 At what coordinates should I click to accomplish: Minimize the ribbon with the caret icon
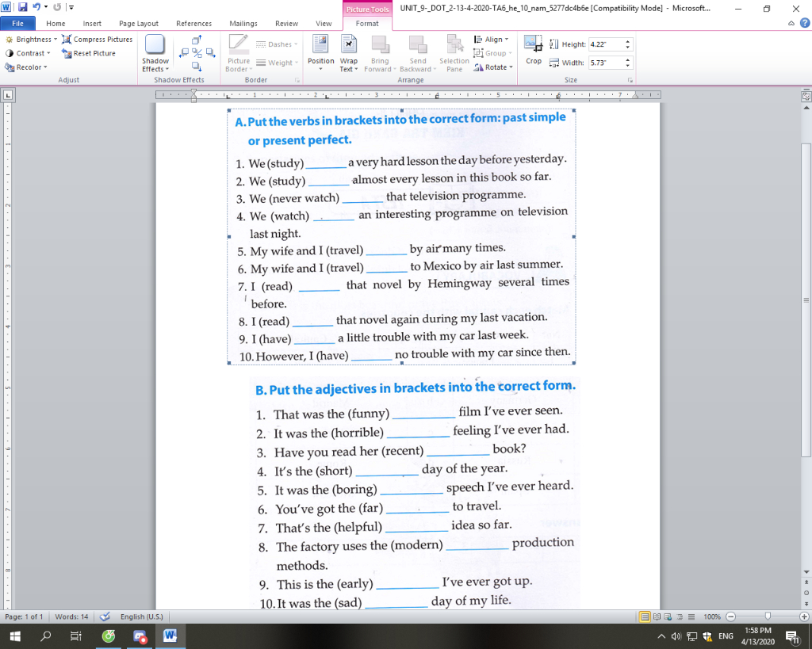[791, 23]
